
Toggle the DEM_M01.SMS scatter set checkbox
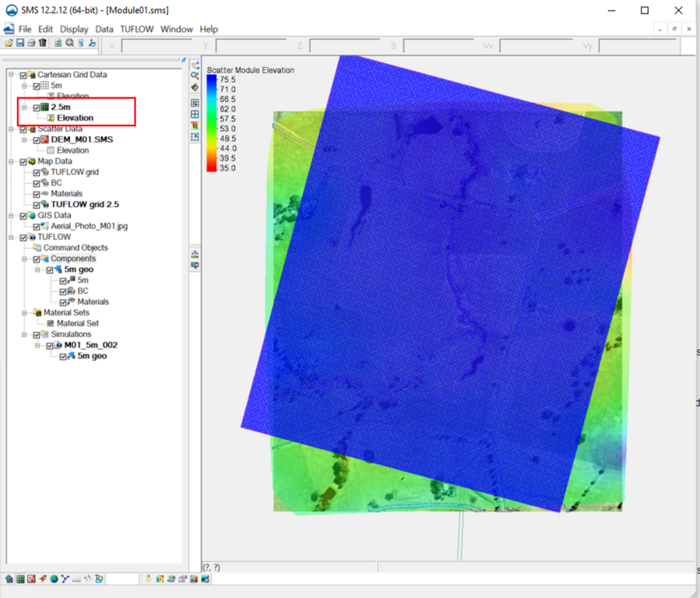coord(36,140)
